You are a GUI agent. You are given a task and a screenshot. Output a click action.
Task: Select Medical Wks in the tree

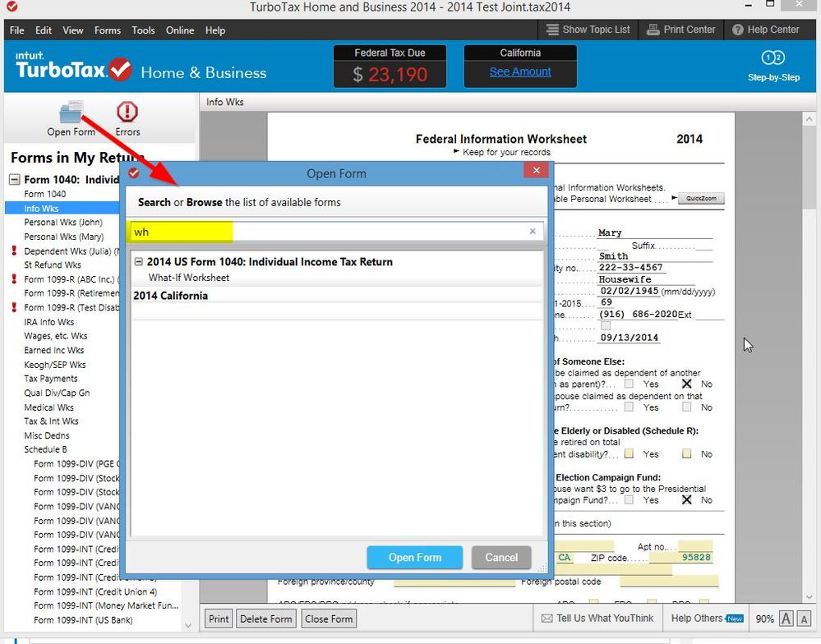point(48,407)
